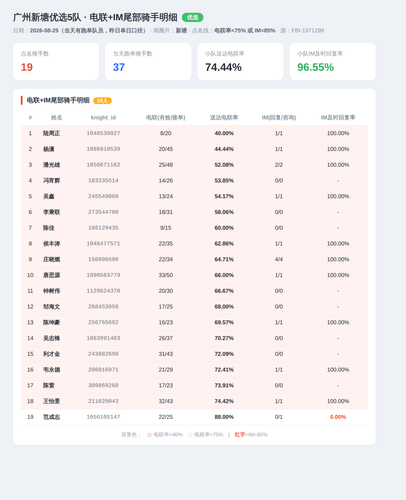Click the 电联率<40% legend color swatch

coord(149,435)
